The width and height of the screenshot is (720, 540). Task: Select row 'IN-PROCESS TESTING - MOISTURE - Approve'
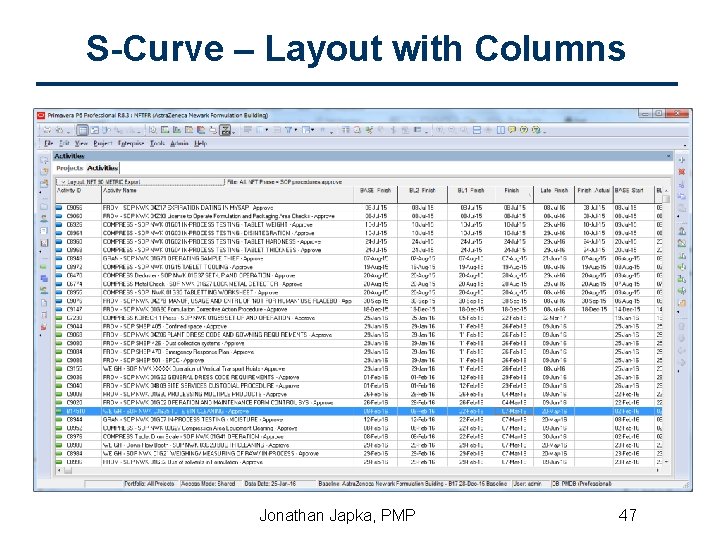pyautogui.click(x=359, y=420)
